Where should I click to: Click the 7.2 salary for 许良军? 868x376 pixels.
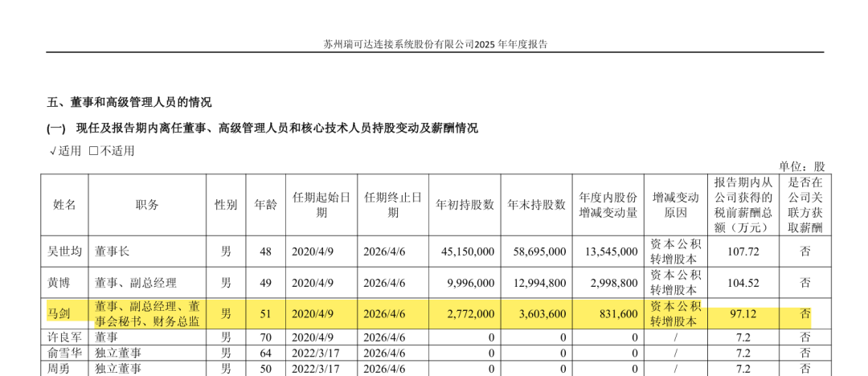pos(743,337)
